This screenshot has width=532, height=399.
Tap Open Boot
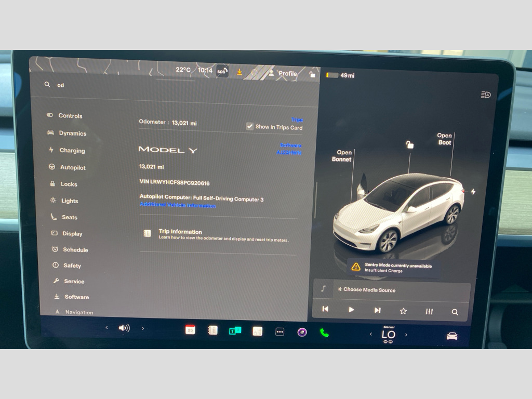tap(445, 139)
